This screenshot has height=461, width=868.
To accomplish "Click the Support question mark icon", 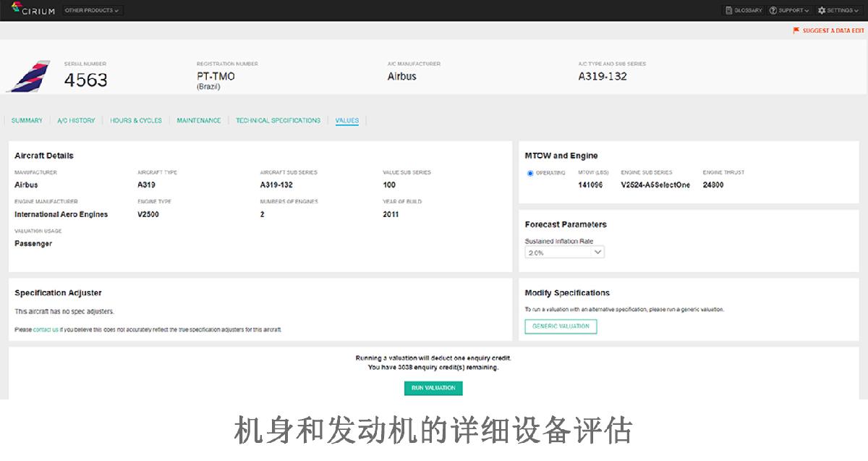I will pos(773,10).
